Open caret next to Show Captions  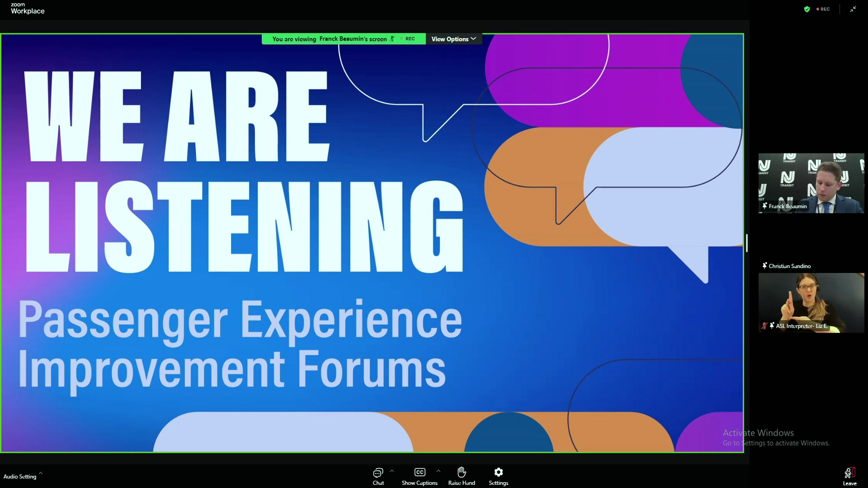tap(439, 471)
